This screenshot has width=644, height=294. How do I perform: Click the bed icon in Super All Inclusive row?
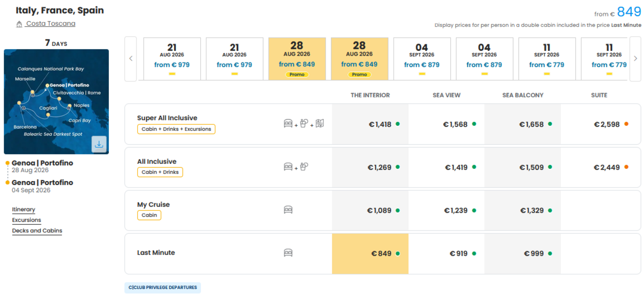(288, 123)
